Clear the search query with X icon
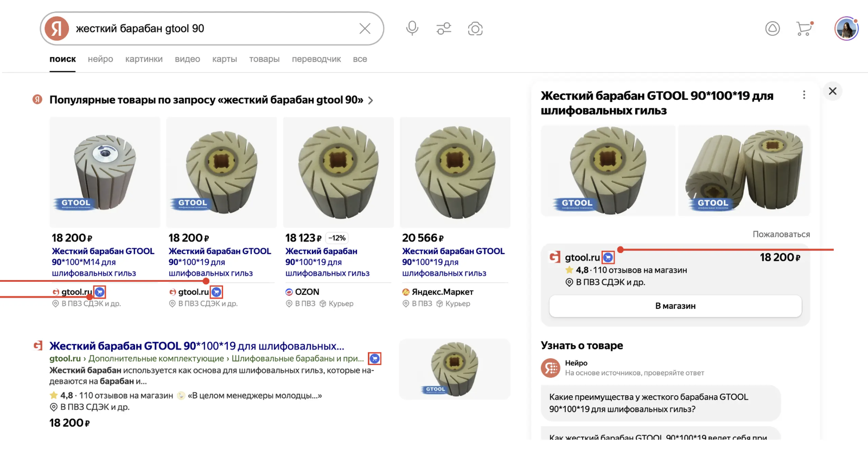 click(x=365, y=29)
